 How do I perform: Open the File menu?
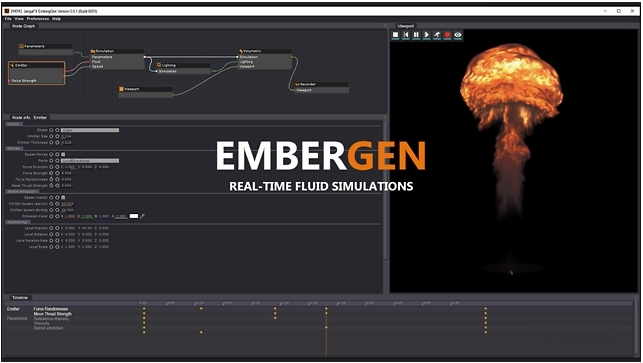click(x=8, y=19)
